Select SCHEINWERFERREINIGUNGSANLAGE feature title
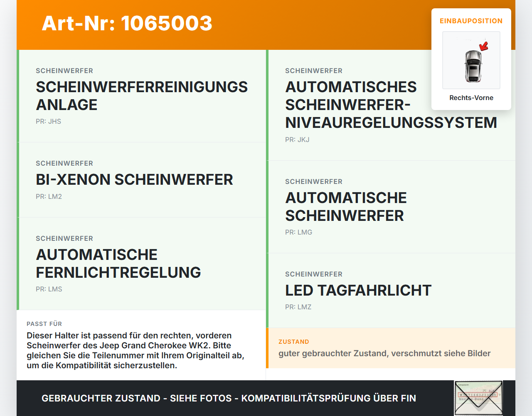The width and height of the screenshot is (532, 416). (142, 96)
